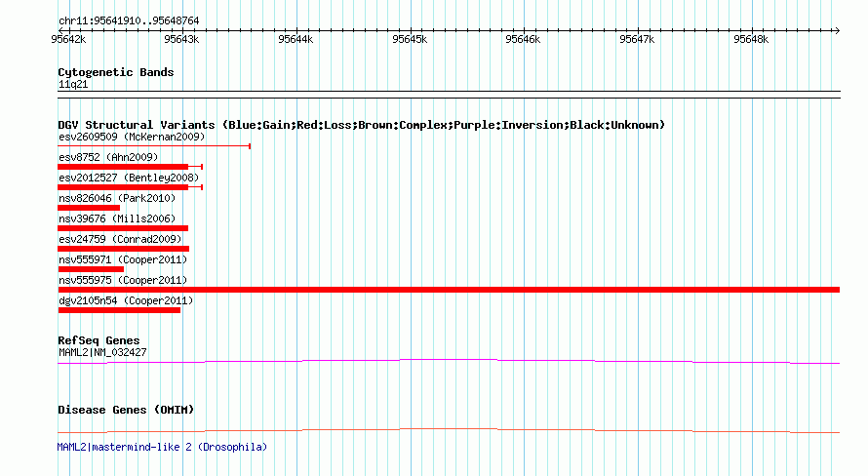This screenshot has height=476, width=868.
Task: Click the right arrow end of ruler
Action: [x=837, y=31]
